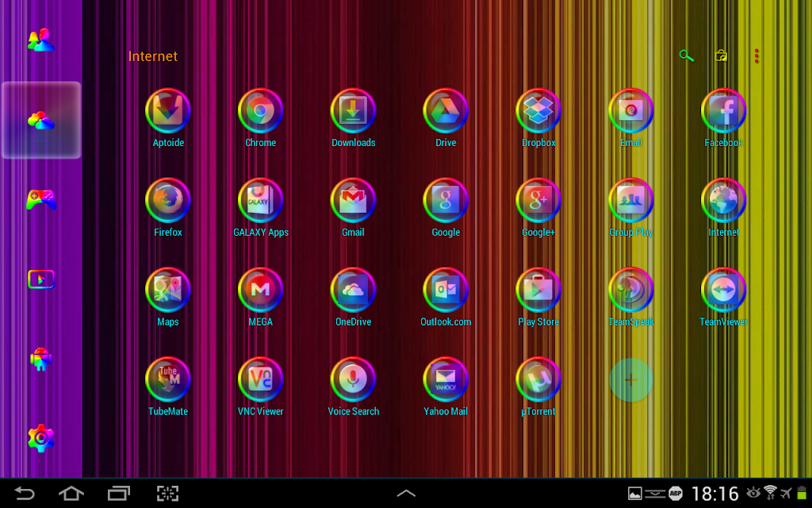Open the Play Store
812x508 pixels.
pos(538,291)
